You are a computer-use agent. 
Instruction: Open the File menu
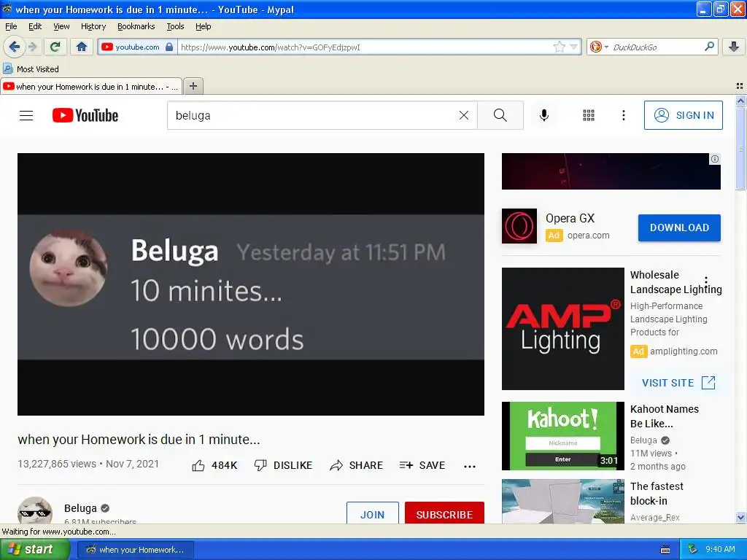[11, 26]
